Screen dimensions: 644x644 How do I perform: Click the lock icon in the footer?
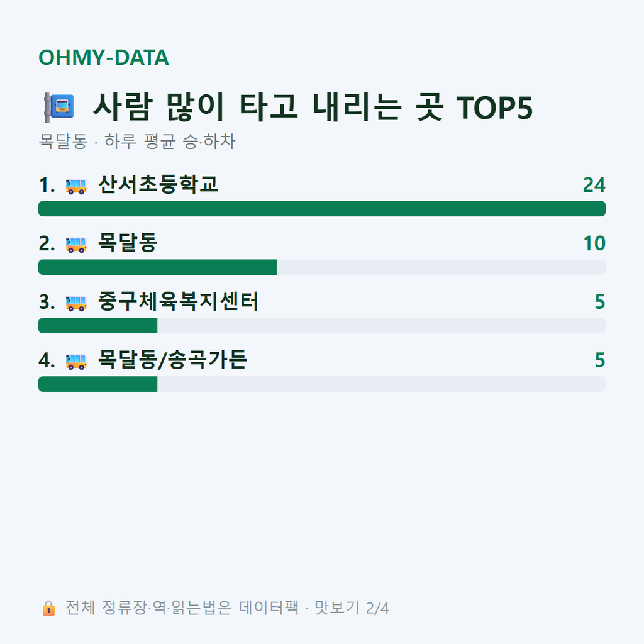(48, 608)
